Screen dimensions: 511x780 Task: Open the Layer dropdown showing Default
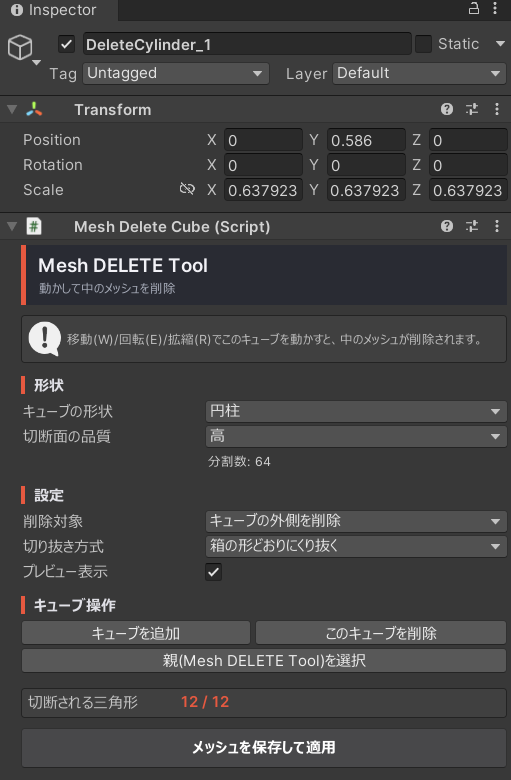419,73
